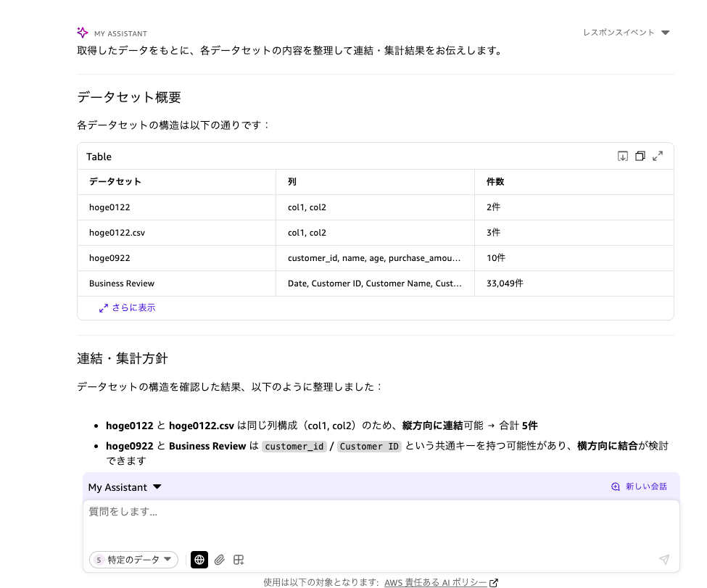Toggle web search globe icon
The width and height of the screenshot is (707, 588).
tap(199, 560)
